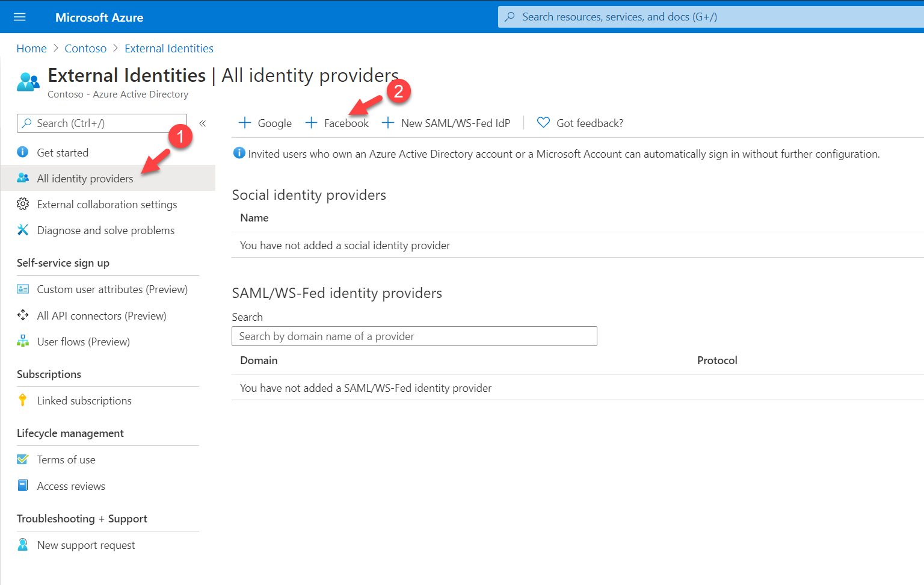Focus the global search resources box
This screenshot has width=924, height=585.
[x=711, y=17]
